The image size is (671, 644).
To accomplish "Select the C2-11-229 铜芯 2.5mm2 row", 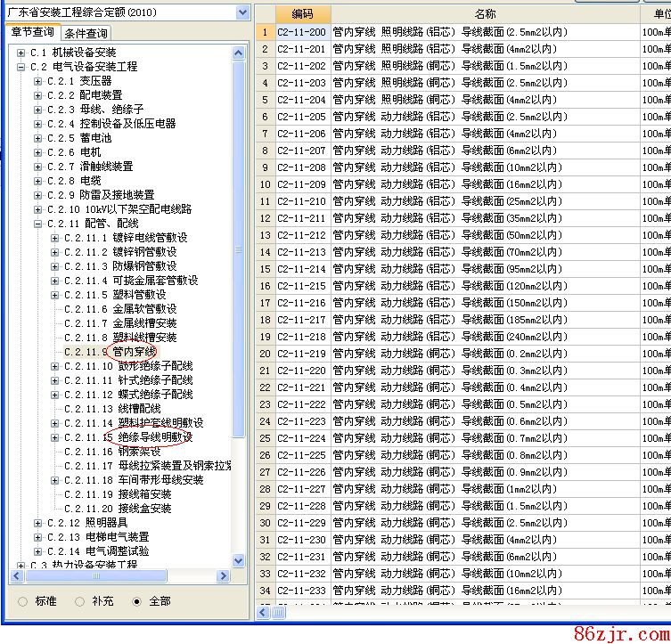I will tap(446, 523).
